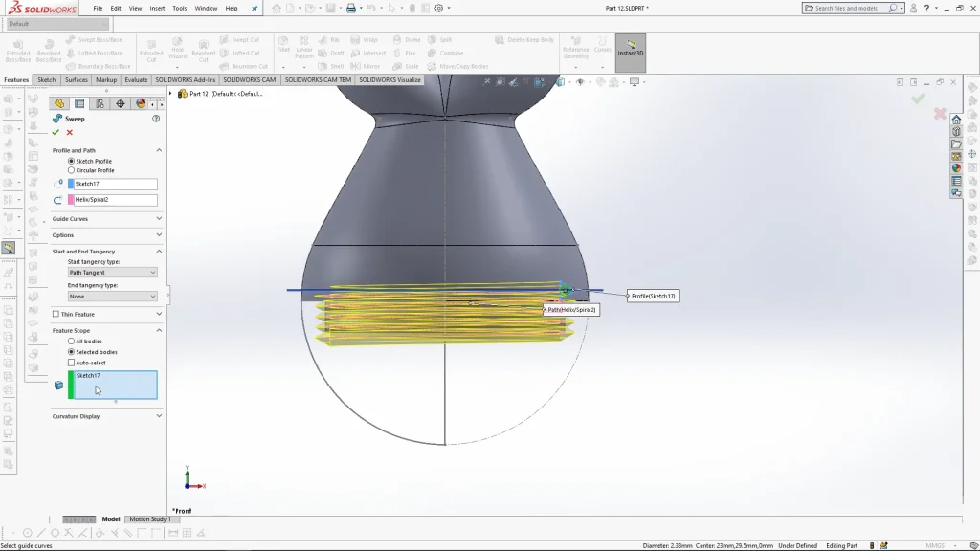Select the Circular Profile radio button

click(x=71, y=170)
